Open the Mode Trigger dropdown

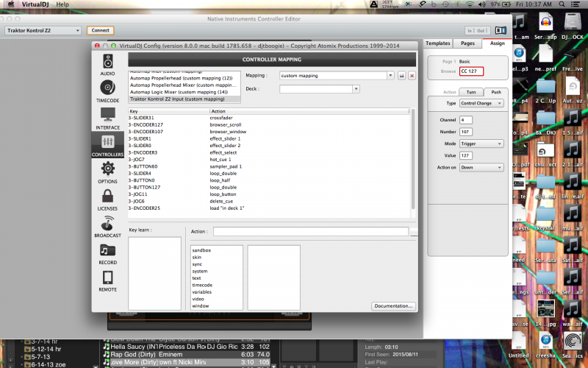pyautogui.click(x=481, y=144)
